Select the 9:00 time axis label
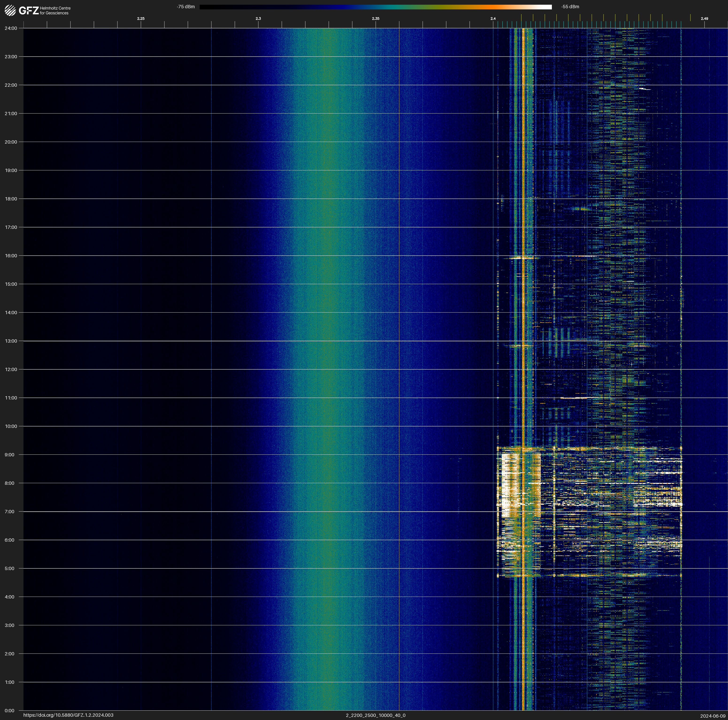This screenshot has height=720, width=728. pos(9,455)
